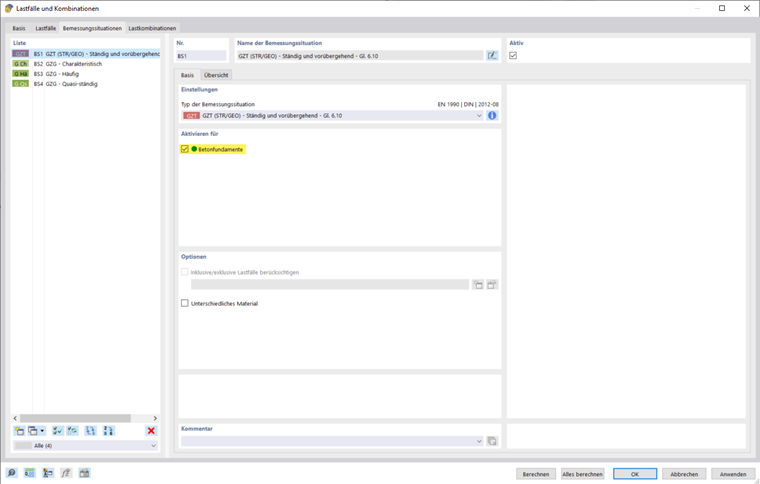Image resolution: width=760 pixels, height=484 pixels.
Task: Open the Übersicht sub-tab
Action: pyautogui.click(x=216, y=75)
